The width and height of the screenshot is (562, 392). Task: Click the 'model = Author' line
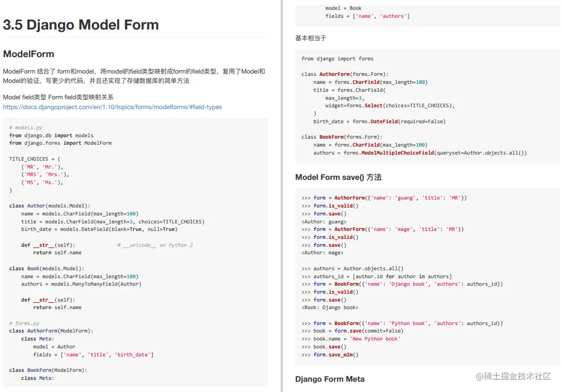pos(54,347)
